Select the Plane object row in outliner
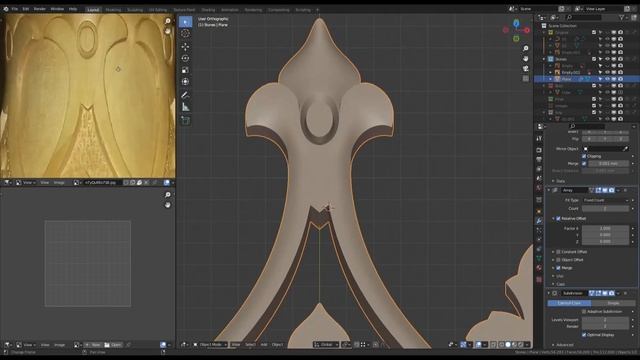Image resolution: width=640 pixels, height=360 pixels. pos(587,79)
